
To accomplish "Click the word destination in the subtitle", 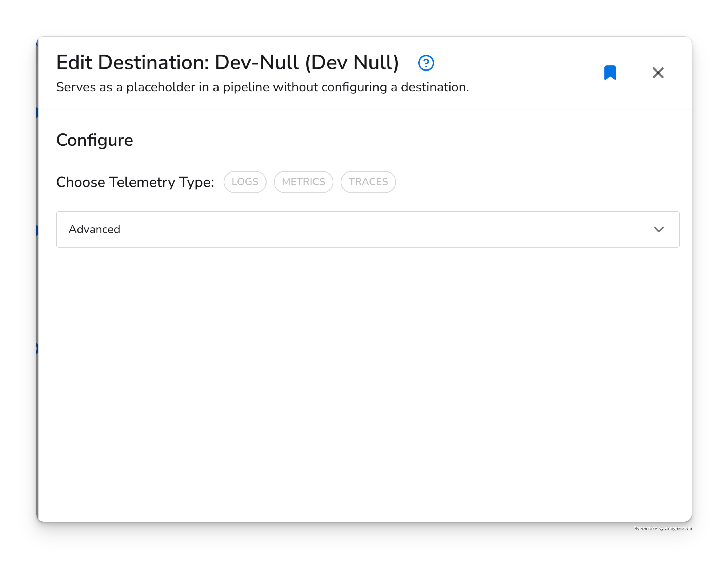I will pyautogui.click(x=434, y=87).
